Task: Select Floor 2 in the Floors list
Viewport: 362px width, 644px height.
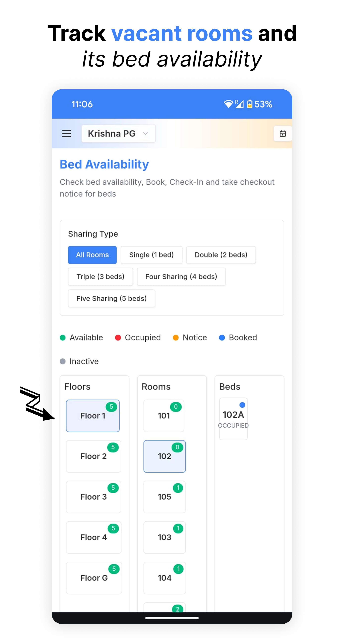Action: [x=94, y=456]
